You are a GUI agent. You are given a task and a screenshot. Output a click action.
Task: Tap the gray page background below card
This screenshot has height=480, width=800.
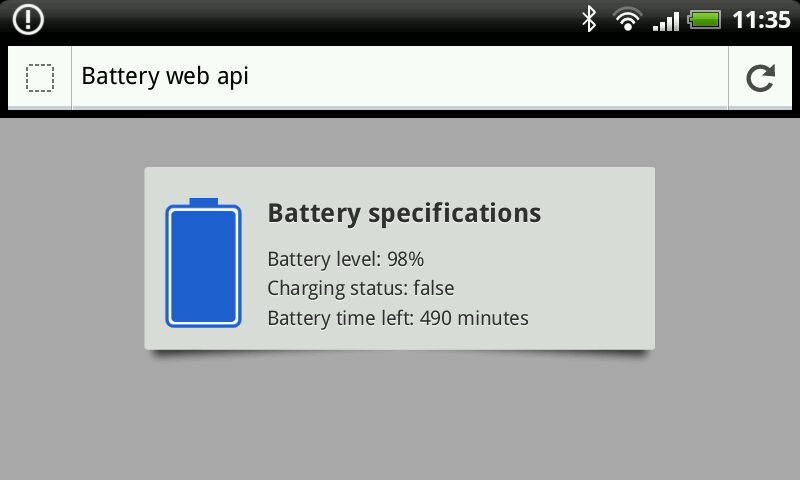(x=399, y=418)
